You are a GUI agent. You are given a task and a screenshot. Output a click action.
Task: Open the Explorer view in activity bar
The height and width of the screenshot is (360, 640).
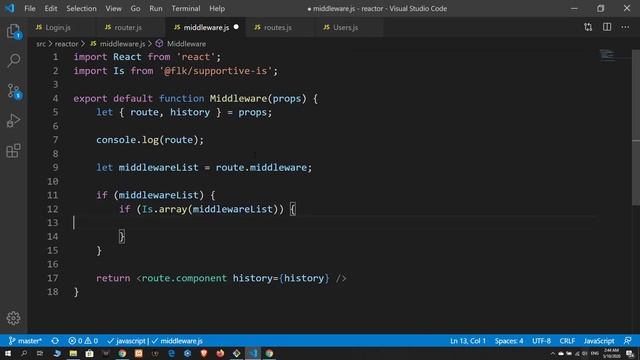point(13,31)
